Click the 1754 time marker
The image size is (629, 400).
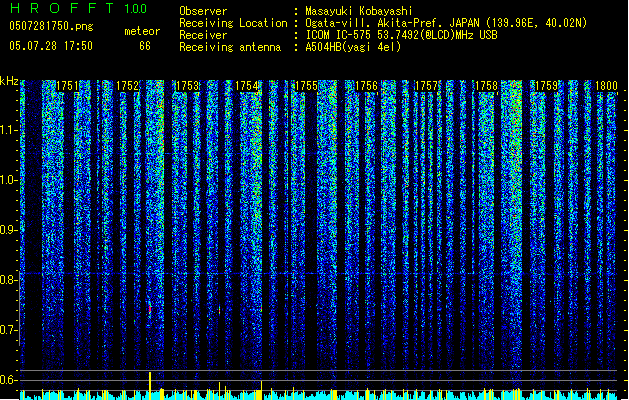[x=246, y=86]
